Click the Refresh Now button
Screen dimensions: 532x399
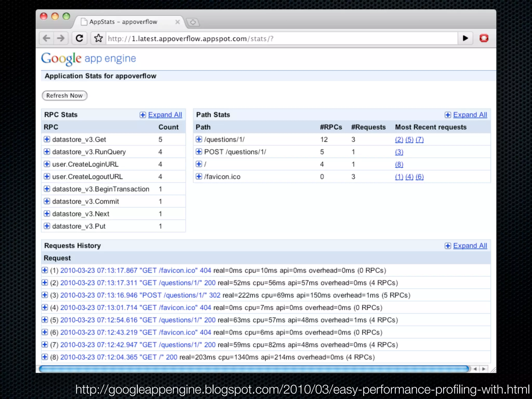64,96
